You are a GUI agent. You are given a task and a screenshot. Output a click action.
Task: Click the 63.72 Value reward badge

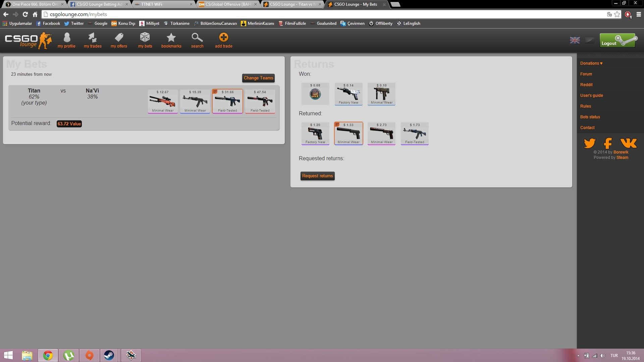69,124
